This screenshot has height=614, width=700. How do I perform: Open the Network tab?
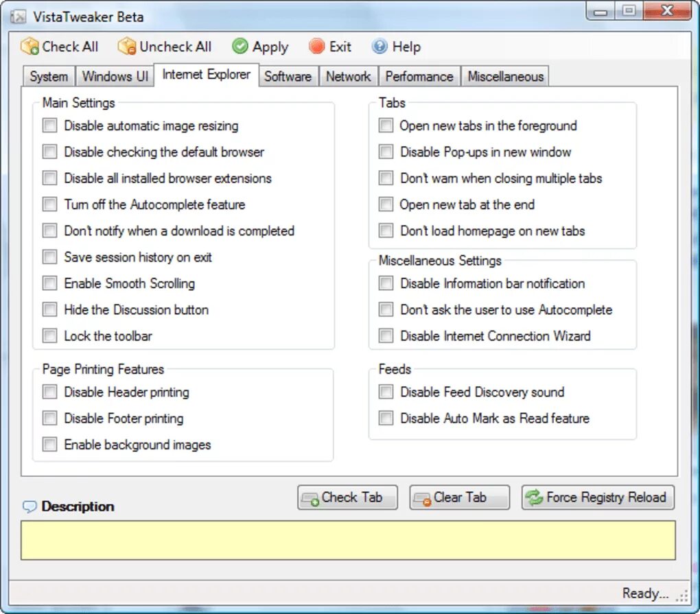pos(348,76)
